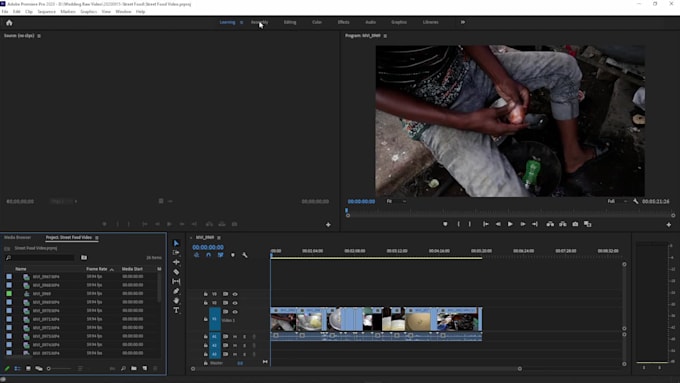The height and width of the screenshot is (383, 680).
Task: Mute audio track A1
Action: tap(235, 337)
